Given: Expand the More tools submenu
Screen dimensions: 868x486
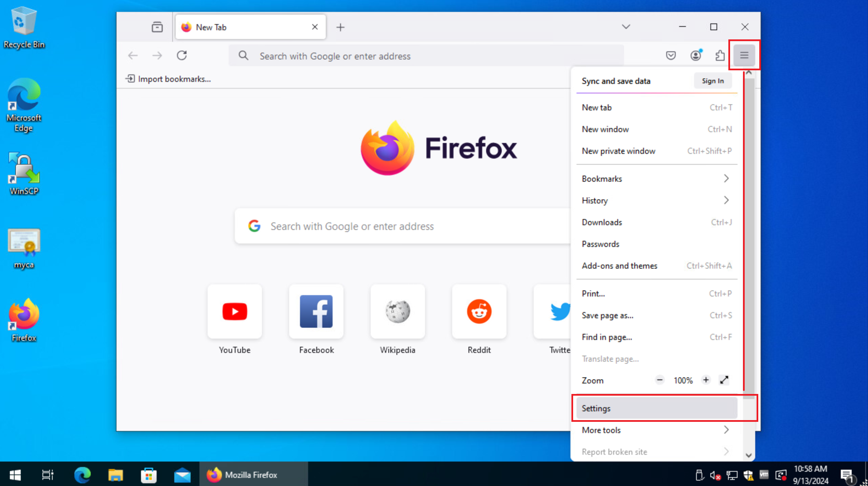Looking at the screenshot, I should pos(655,430).
